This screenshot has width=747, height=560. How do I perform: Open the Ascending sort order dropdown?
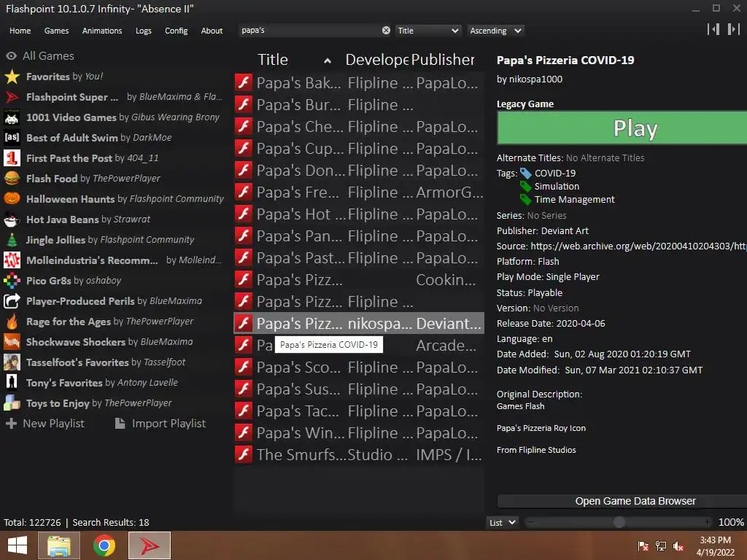495,31
